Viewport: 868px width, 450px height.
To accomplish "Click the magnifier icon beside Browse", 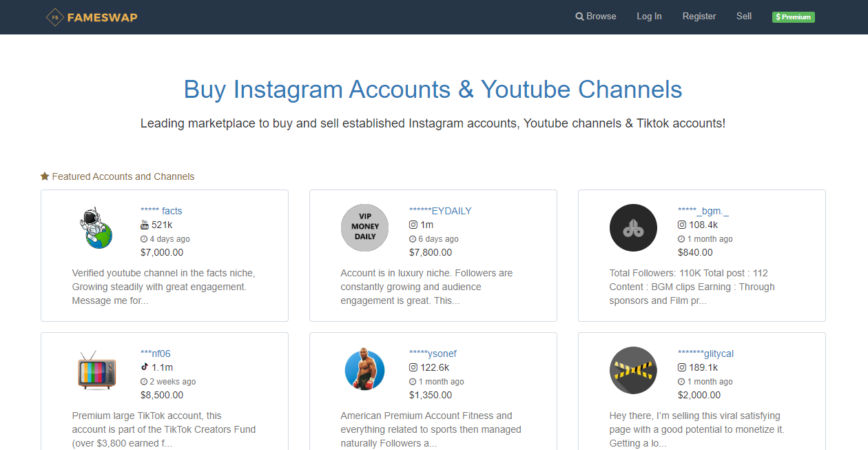I will [x=579, y=17].
